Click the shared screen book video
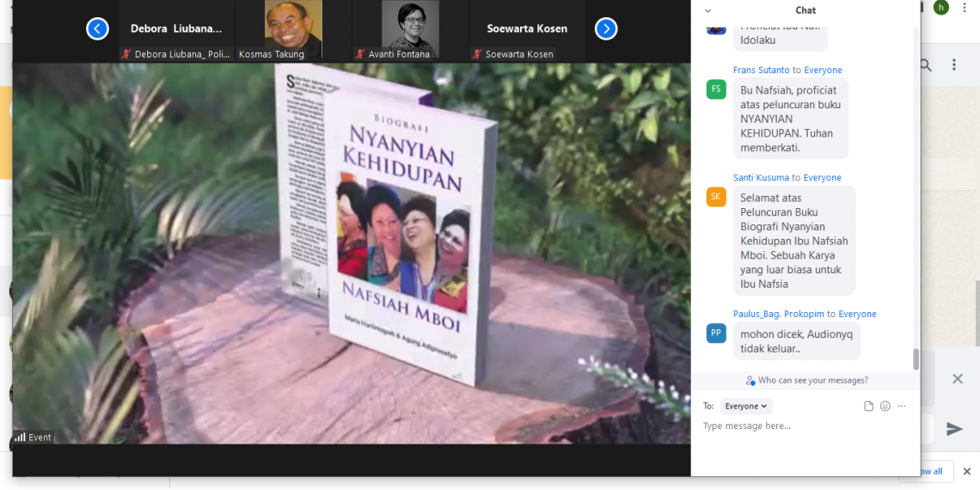The image size is (980, 490). coord(352,253)
